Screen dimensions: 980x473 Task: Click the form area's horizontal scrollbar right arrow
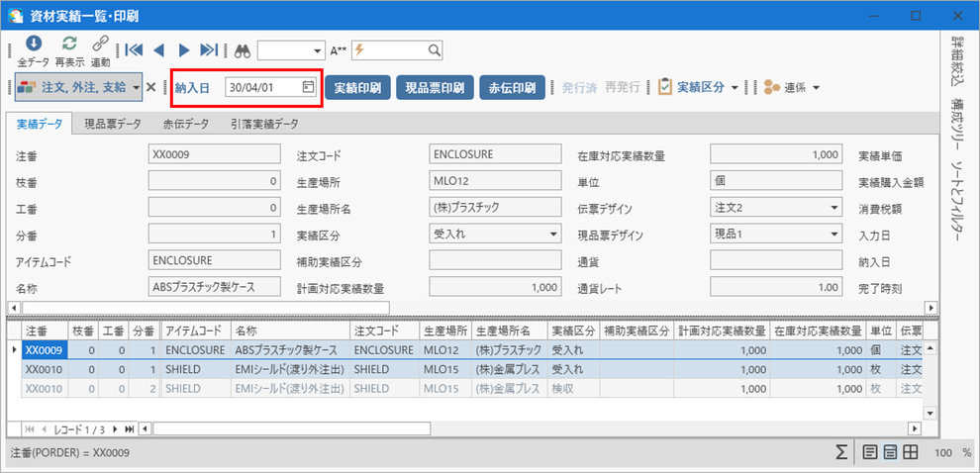(931, 308)
